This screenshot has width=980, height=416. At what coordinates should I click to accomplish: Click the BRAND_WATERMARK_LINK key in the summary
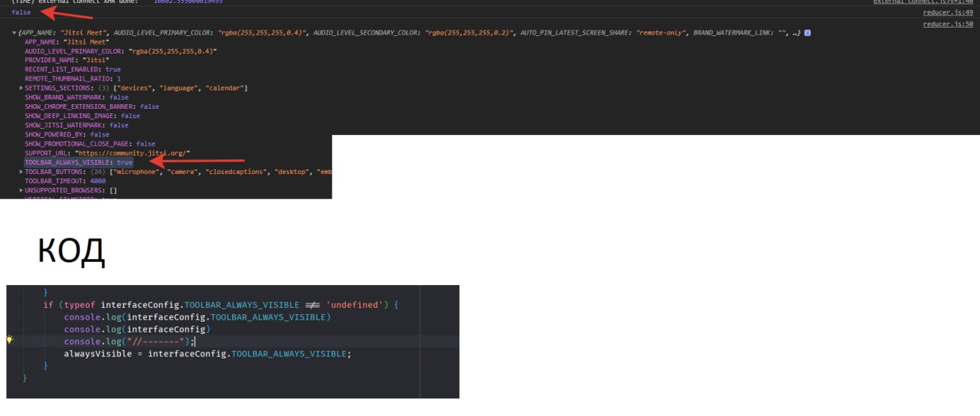pos(731,33)
